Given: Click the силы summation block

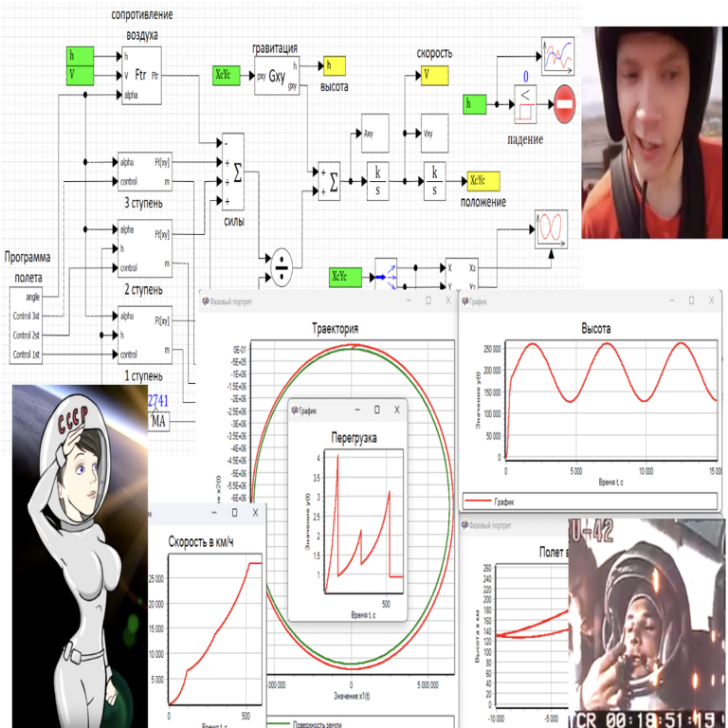Looking at the screenshot, I should point(235,172).
